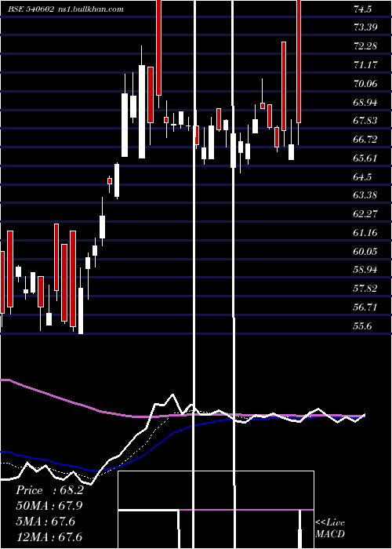Click the 64.5 price axis label
Viewport: 392px width, 549px height.
(x=362, y=177)
